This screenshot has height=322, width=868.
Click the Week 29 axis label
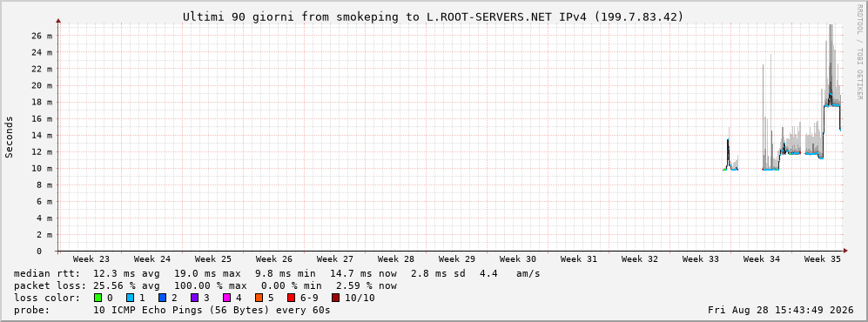tap(457, 259)
